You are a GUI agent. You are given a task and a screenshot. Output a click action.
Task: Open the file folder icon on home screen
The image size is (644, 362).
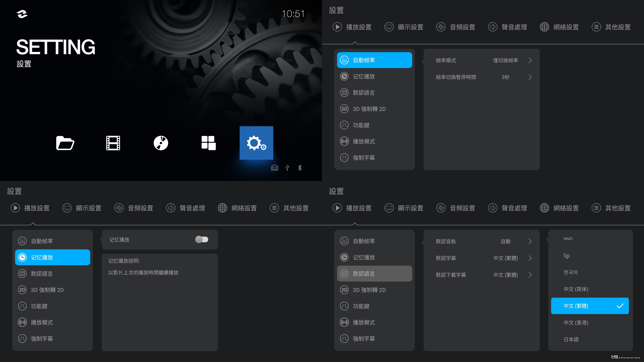[65, 143]
